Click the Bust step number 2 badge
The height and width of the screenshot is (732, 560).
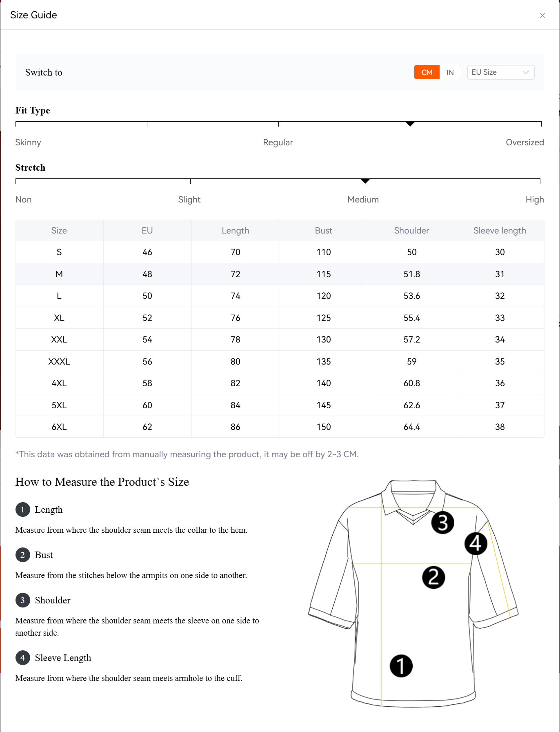(22, 555)
